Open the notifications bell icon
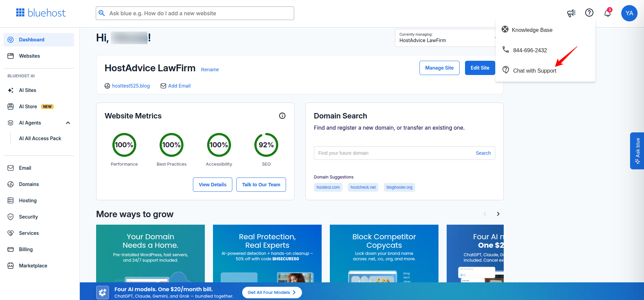This screenshot has width=644, height=300. 608,13
